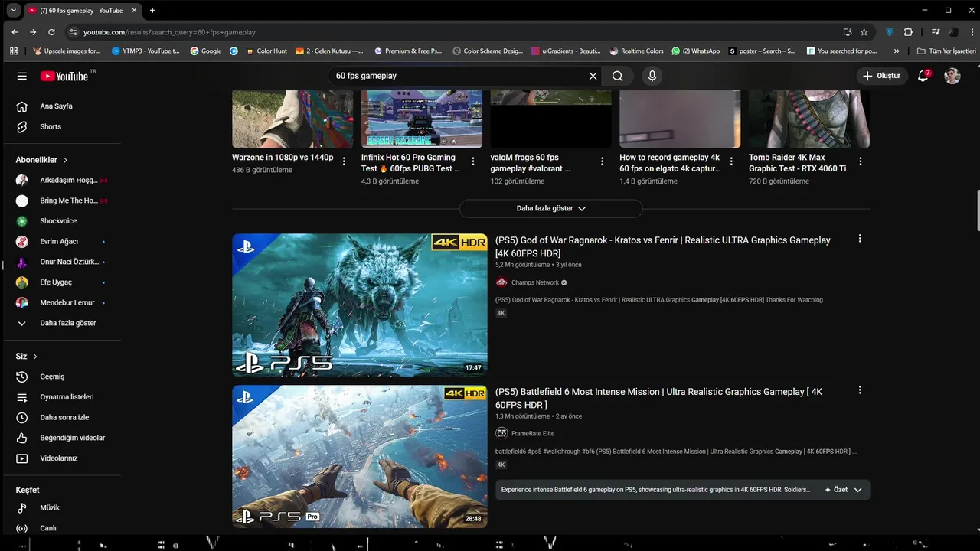The image size is (980, 551).
Task: Open options for How to record gameplay short
Action: pos(732,161)
